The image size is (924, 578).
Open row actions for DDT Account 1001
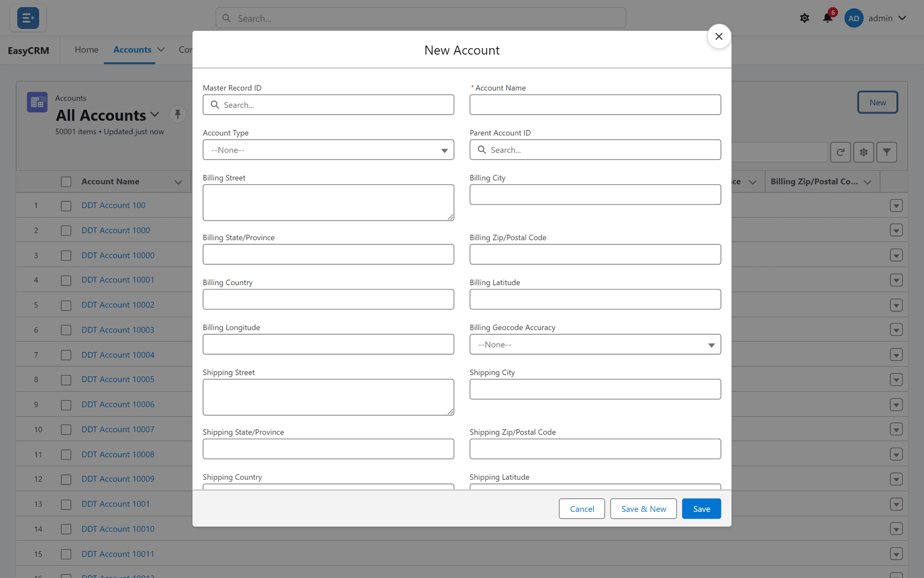coord(896,504)
